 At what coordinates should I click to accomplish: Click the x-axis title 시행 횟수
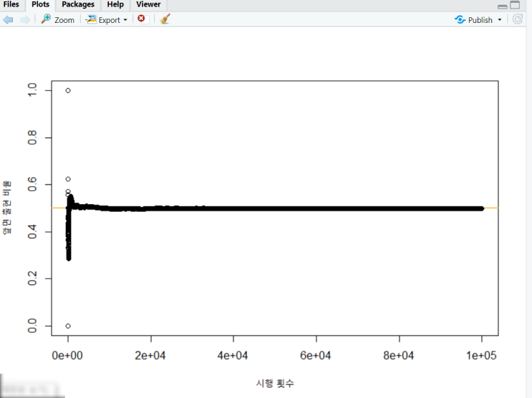pyautogui.click(x=275, y=384)
